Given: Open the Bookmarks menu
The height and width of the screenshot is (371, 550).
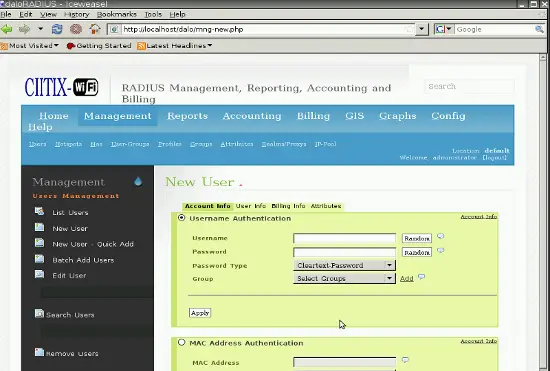Looking at the screenshot, I should click(116, 14).
